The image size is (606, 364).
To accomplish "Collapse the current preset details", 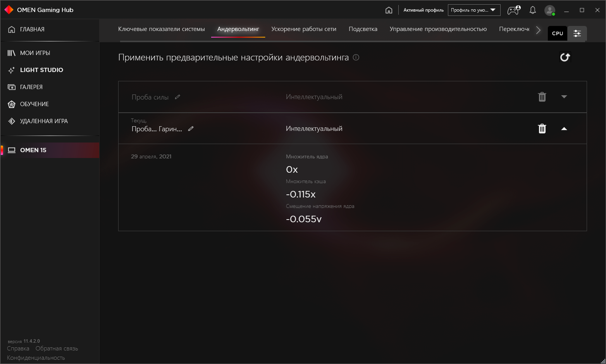I will (x=564, y=129).
